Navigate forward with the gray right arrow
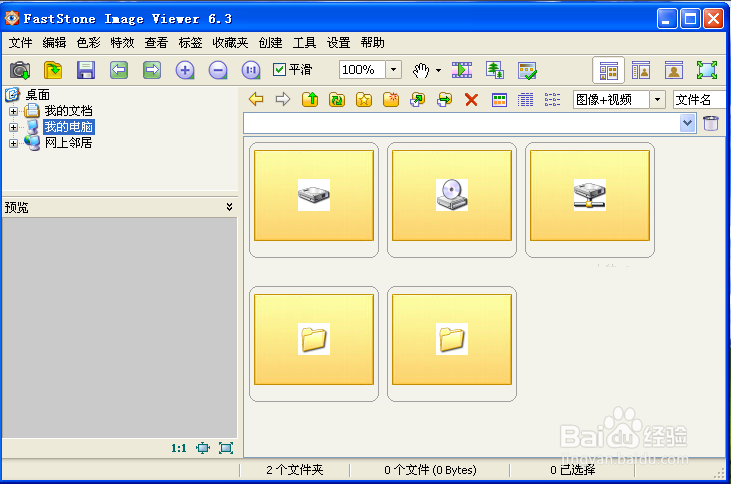This screenshot has width=731, height=484. [283, 99]
